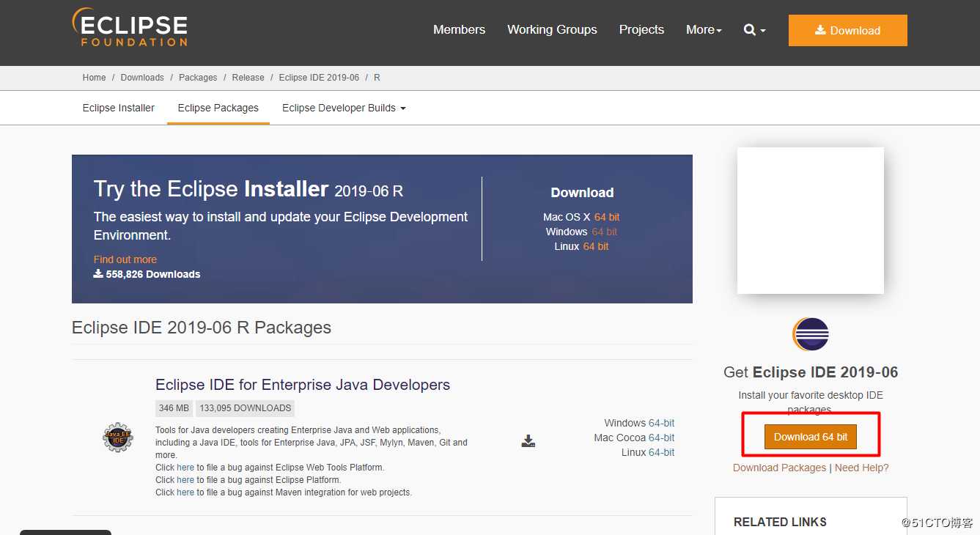Open Eclipse IDE 2019-06 breadcrumb link
Image resolution: width=980 pixels, height=535 pixels.
pos(319,78)
